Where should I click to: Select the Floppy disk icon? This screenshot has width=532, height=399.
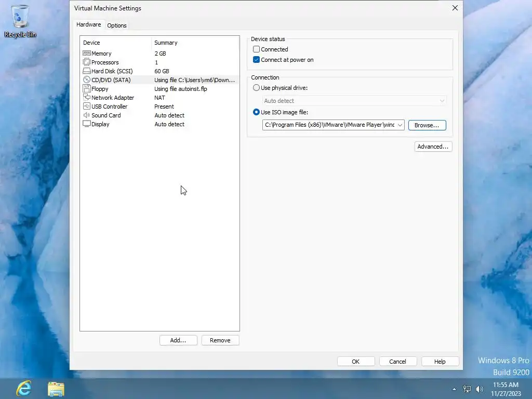tap(87, 88)
